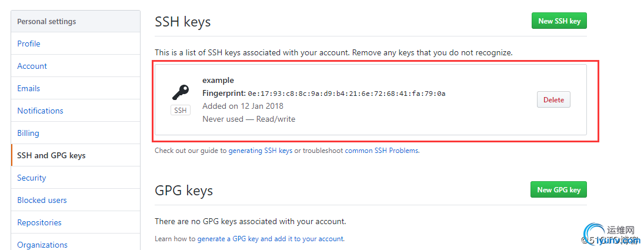Click the SSH badge under key icon

[181, 110]
